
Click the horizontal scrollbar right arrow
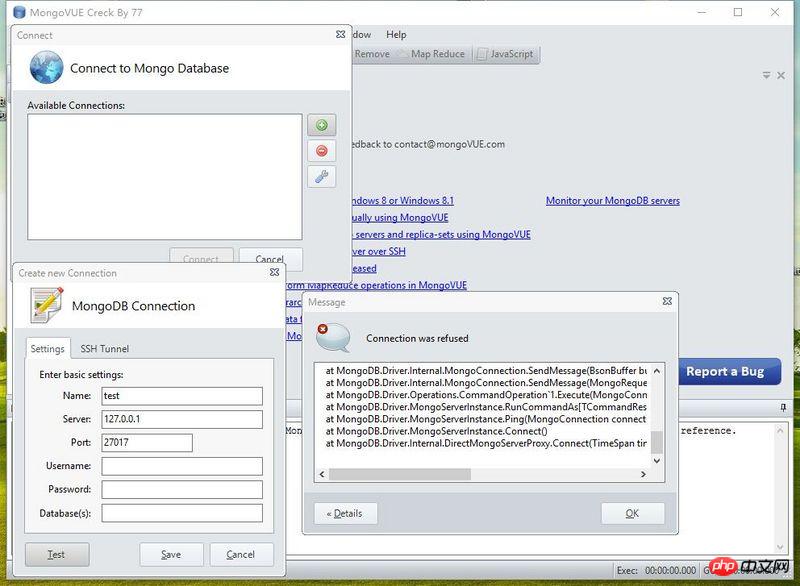pyautogui.click(x=643, y=474)
